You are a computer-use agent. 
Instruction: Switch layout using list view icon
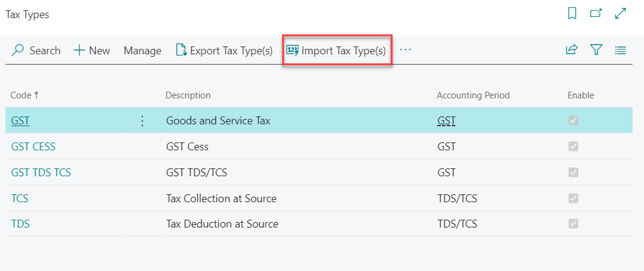620,50
